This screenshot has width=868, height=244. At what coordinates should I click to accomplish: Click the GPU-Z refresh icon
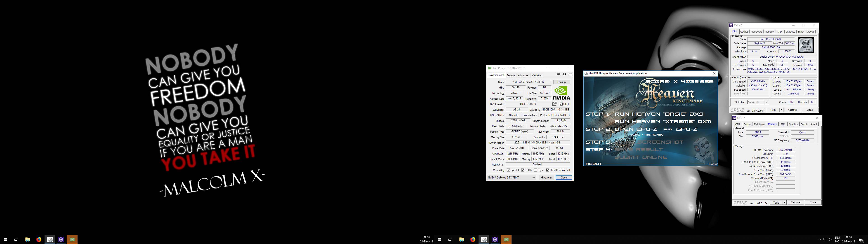564,75
